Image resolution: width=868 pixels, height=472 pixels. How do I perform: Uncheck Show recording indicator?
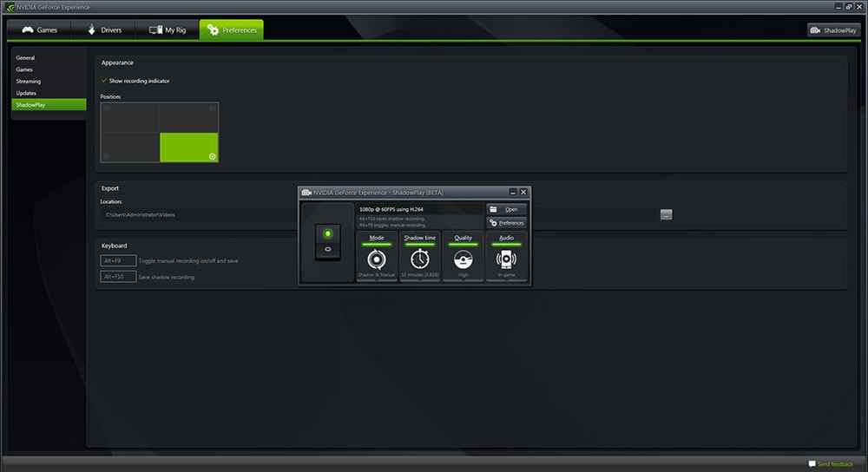[x=104, y=81]
